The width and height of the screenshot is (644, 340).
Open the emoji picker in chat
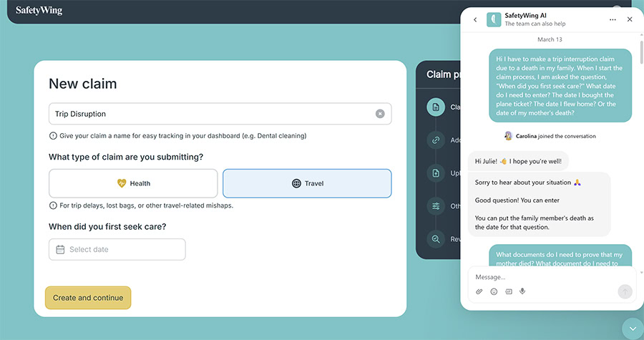coord(494,291)
